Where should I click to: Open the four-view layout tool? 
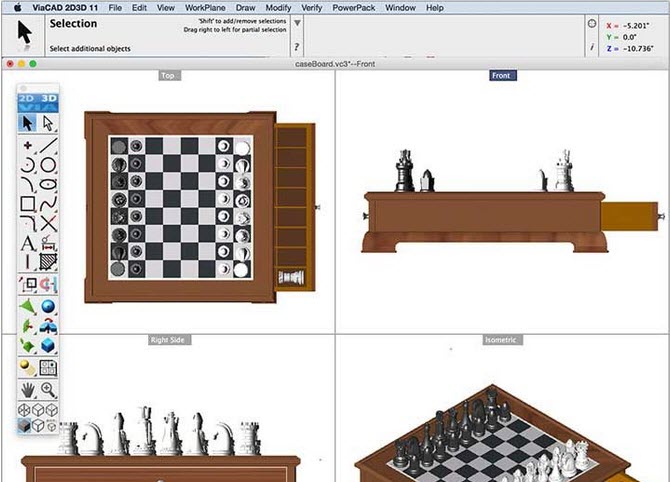click(48, 367)
